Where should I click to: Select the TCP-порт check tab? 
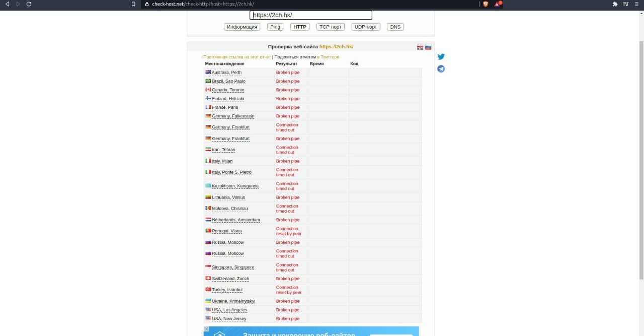[x=331, y=27]
